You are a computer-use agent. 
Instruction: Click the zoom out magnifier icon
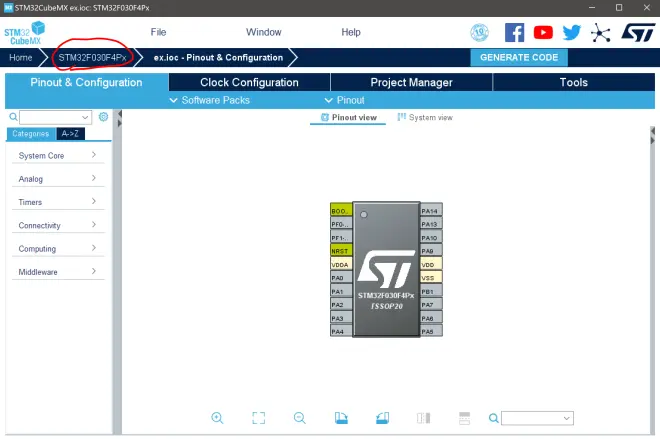tap(300, 418)
